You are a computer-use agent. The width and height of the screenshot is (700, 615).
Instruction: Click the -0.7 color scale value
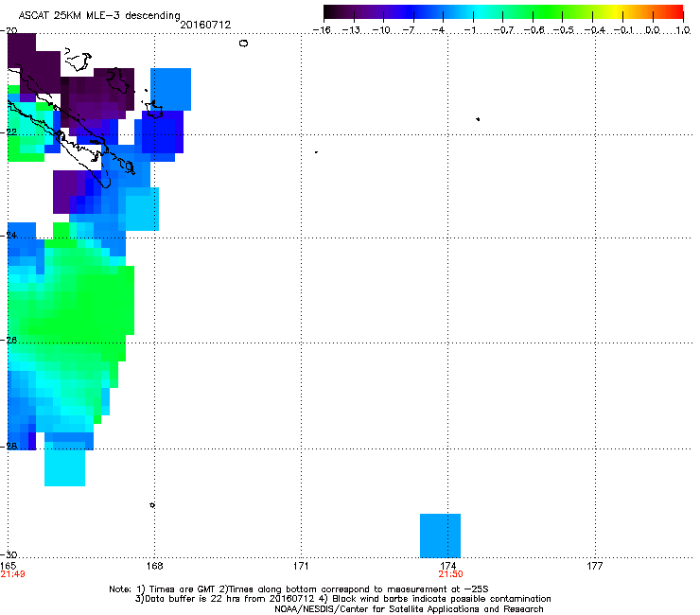pyautogui.click(x=503, y=30)
